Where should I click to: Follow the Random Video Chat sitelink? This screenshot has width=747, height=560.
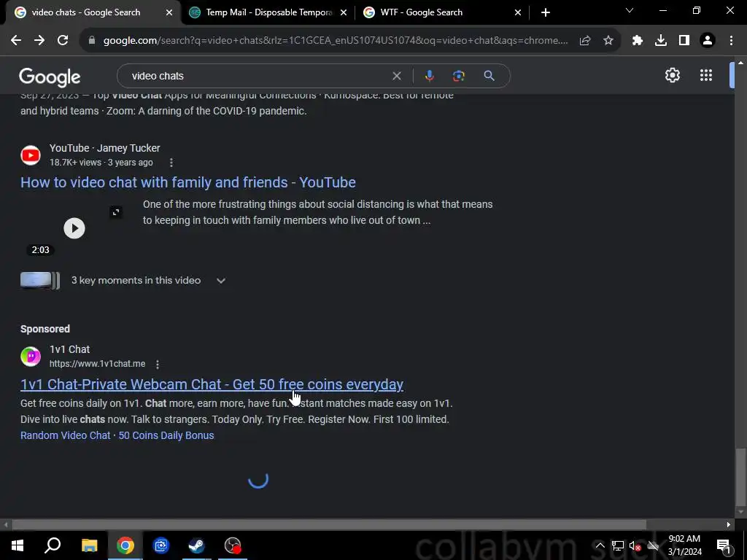65,435
